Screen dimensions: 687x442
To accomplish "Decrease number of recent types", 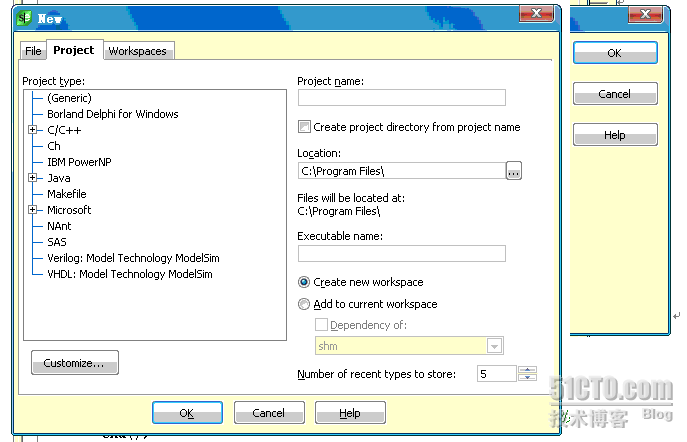I will [528, 377].
